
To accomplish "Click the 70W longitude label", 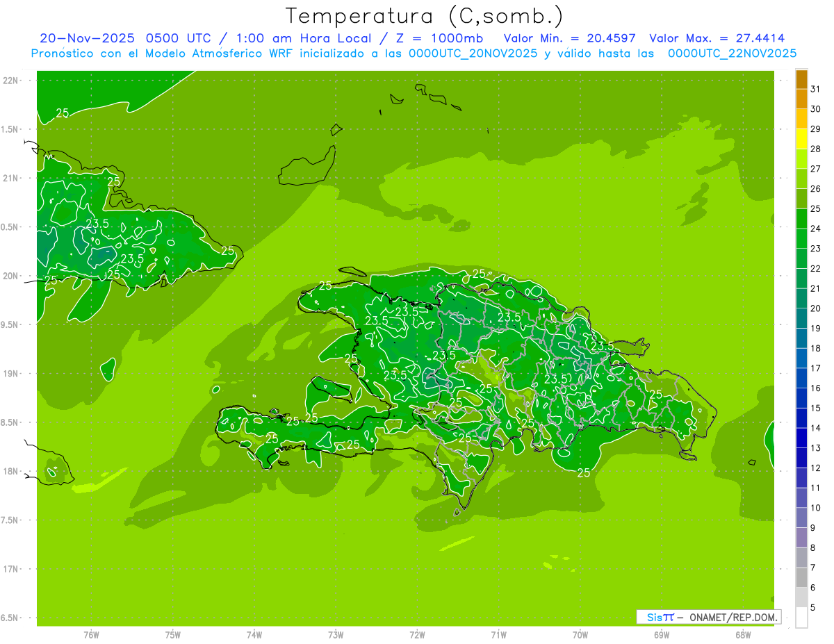I will pyautogui.click(x=580, y=635).
